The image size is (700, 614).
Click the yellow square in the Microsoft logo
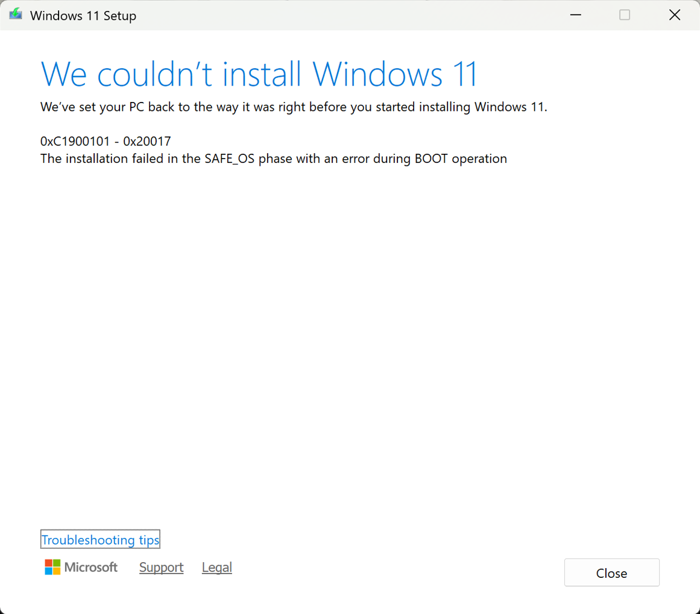tap(57, 572)
